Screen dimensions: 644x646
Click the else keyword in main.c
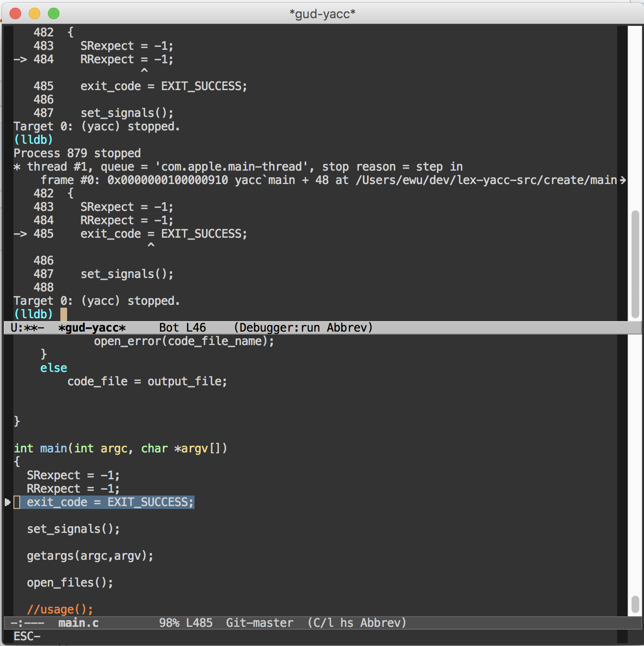pyautogui.click(x=54, y=368)
